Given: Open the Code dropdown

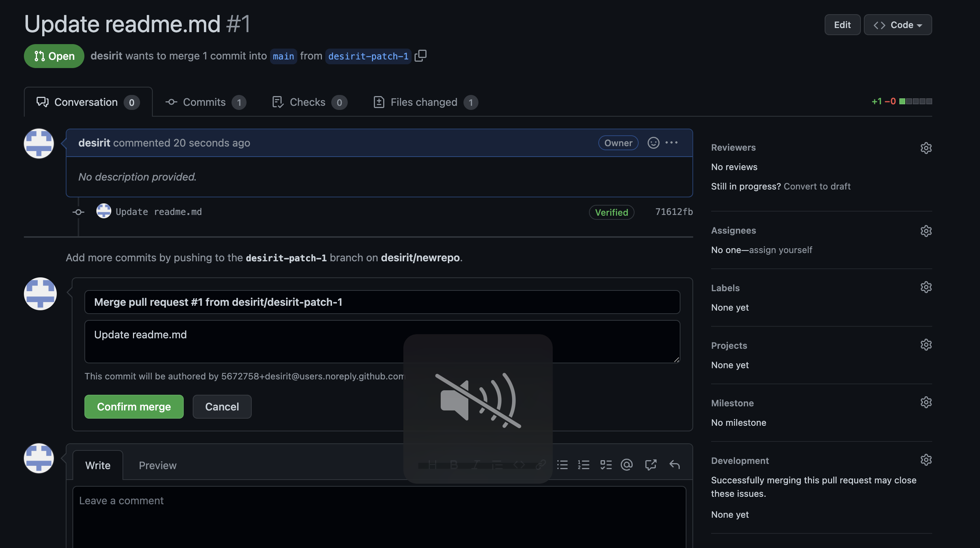Looking at the screenshot, I should tap(898, 25).
